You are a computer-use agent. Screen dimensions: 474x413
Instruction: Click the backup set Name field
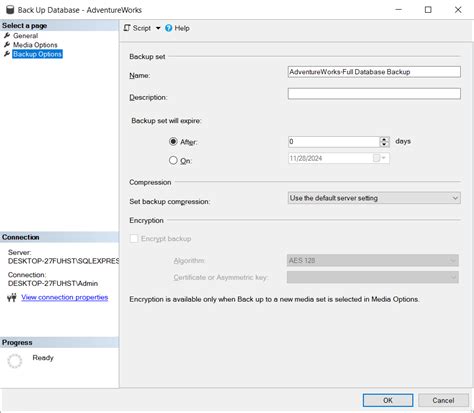tap(374, 72)
